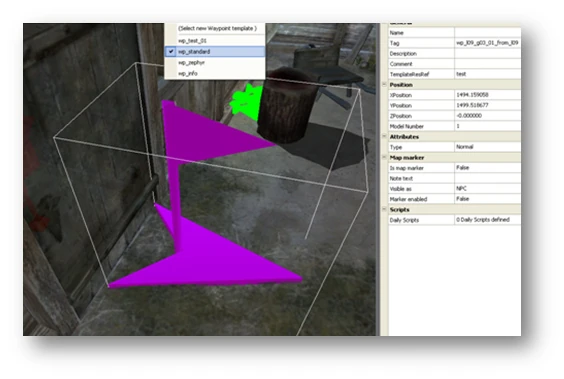Collapse the Map marker property group

[384, 157]
